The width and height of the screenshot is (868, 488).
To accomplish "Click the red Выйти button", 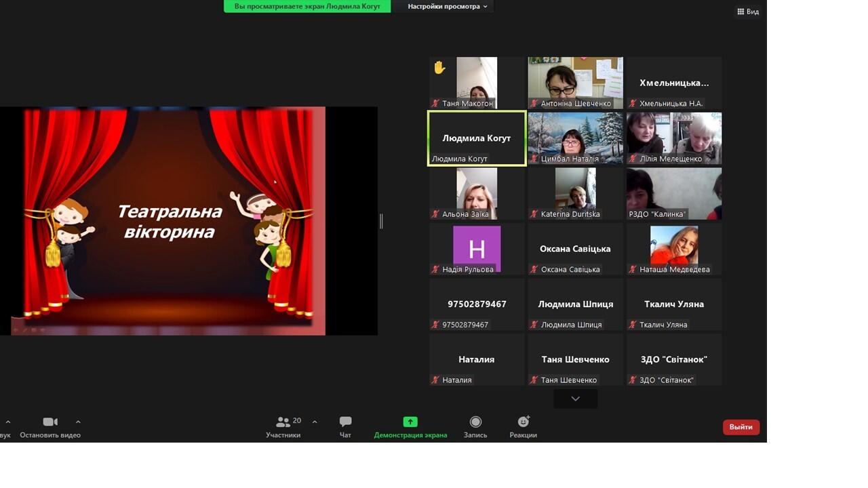I will (741, 427).
